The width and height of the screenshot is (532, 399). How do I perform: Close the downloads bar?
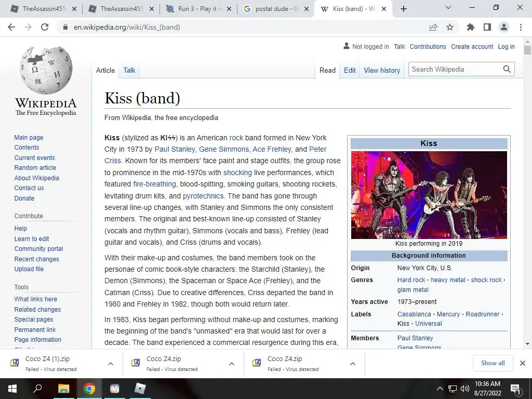(x=523, y=363)
